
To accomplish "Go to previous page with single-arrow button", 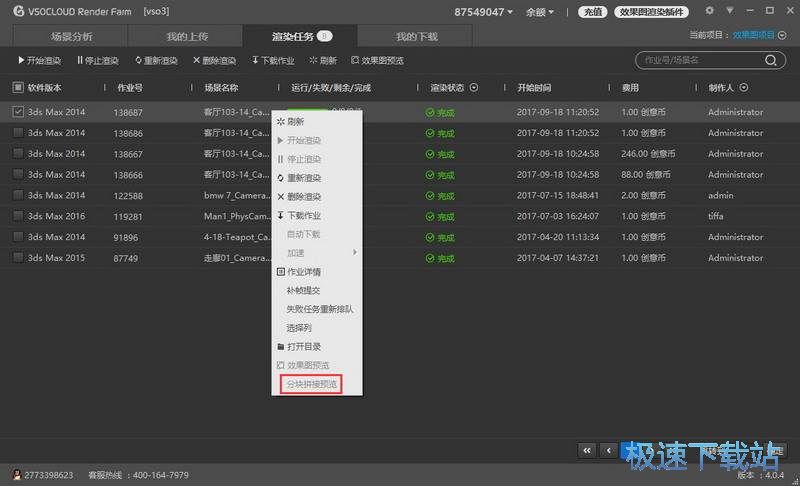I will (608, 450).
